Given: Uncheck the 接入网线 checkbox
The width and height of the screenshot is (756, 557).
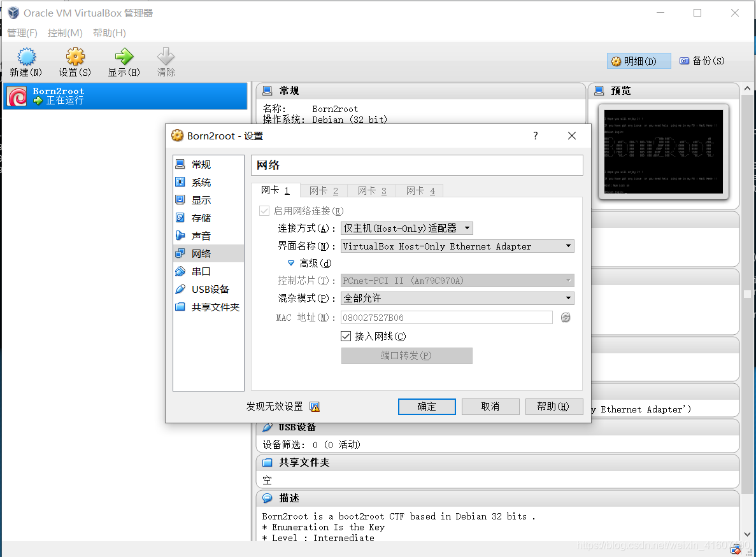Looking at the screenshot, I should click(347, 336).
